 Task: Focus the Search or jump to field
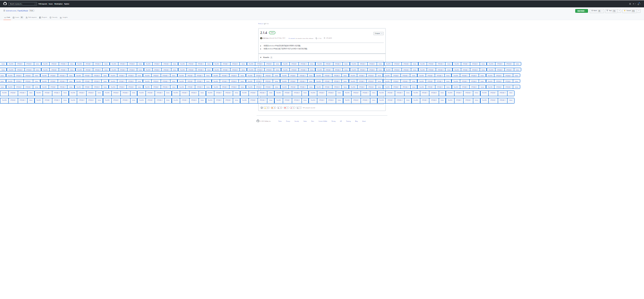pyautogui.click(x=22, y=4)
